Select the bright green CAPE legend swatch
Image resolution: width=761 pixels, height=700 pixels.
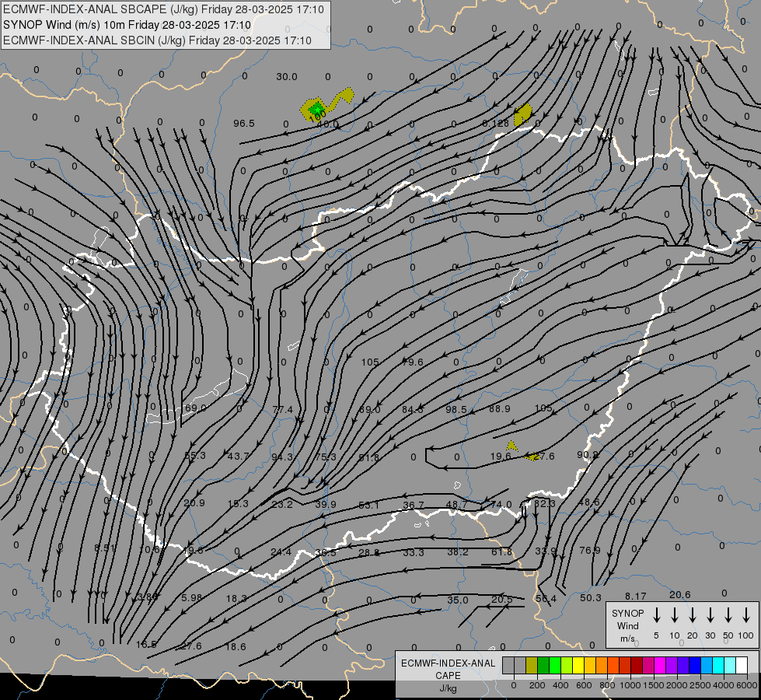point(555,665)
